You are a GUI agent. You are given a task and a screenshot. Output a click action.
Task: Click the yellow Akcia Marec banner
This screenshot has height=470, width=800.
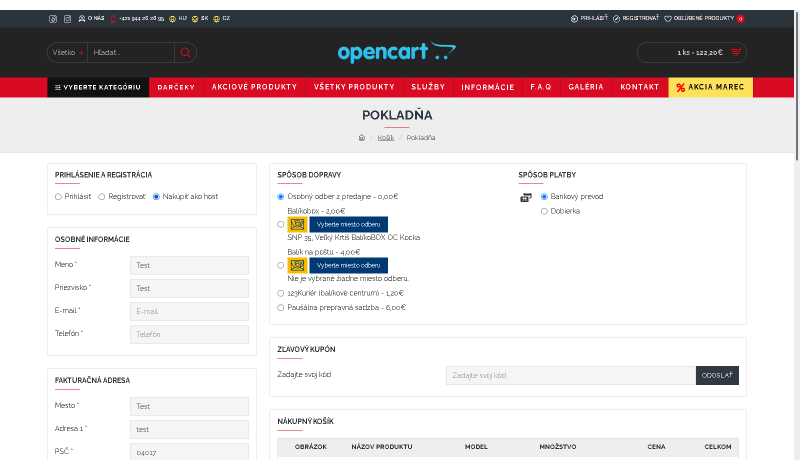[710, 88]
